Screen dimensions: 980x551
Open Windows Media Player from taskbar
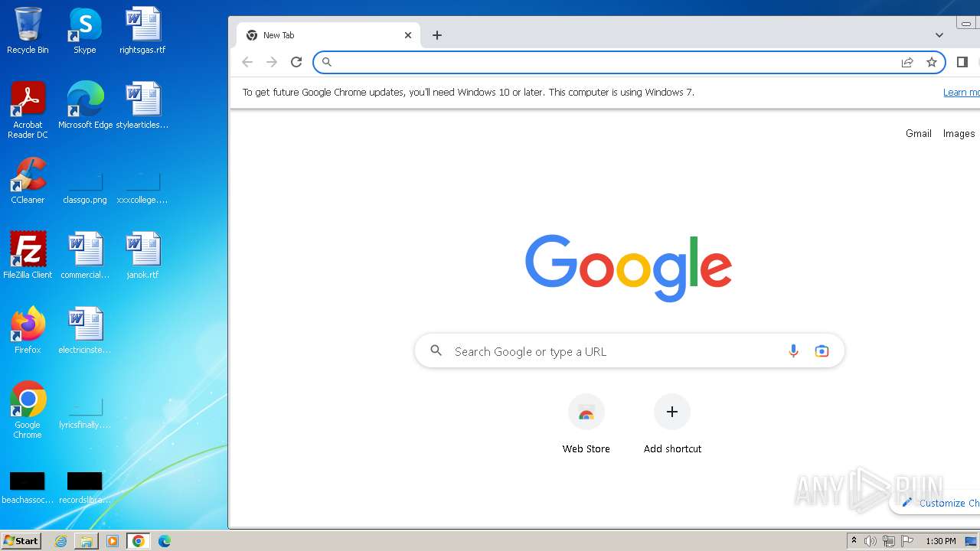pos(113,541)
